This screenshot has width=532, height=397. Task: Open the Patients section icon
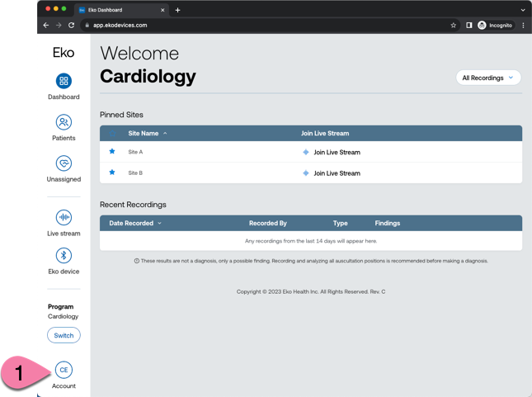[x=64, y=122]
